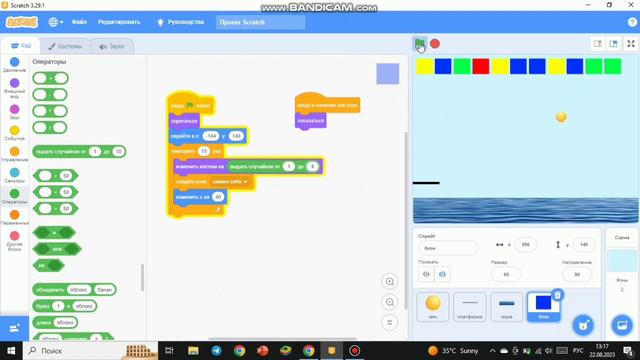
Task: Select the stage backdrop thumbnail
Action: (622, 261)
